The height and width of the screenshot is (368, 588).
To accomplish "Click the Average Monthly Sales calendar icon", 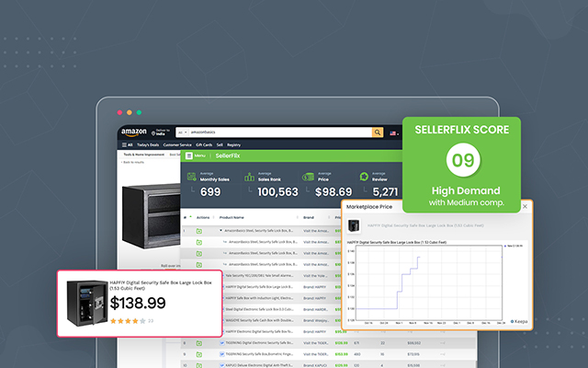I will pos(192,177).
